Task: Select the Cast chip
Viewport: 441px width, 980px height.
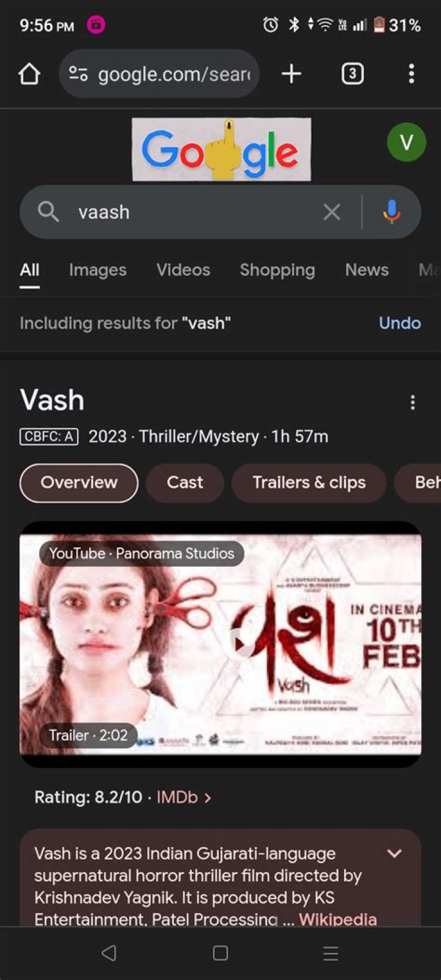Action: 184,483
